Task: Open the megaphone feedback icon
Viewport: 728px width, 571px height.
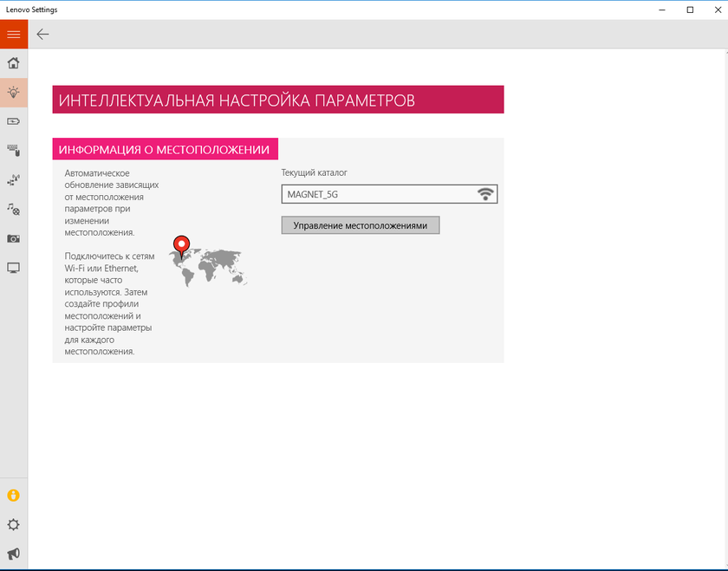Action: (x=13, y=554)
